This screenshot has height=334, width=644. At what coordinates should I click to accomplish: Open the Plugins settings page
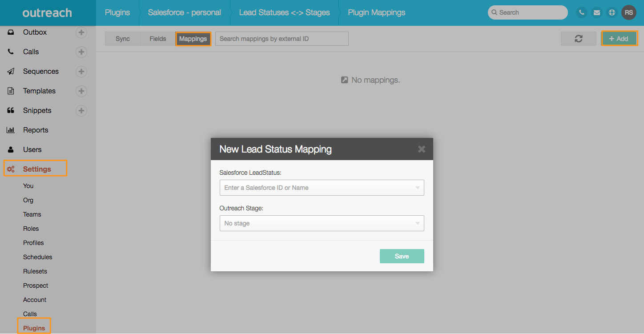[34, 328]
